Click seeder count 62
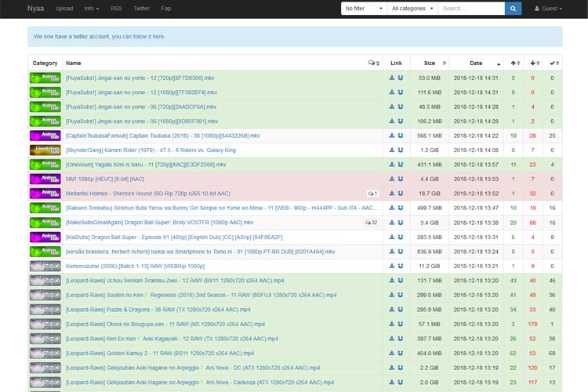 (x=513, y=354)
